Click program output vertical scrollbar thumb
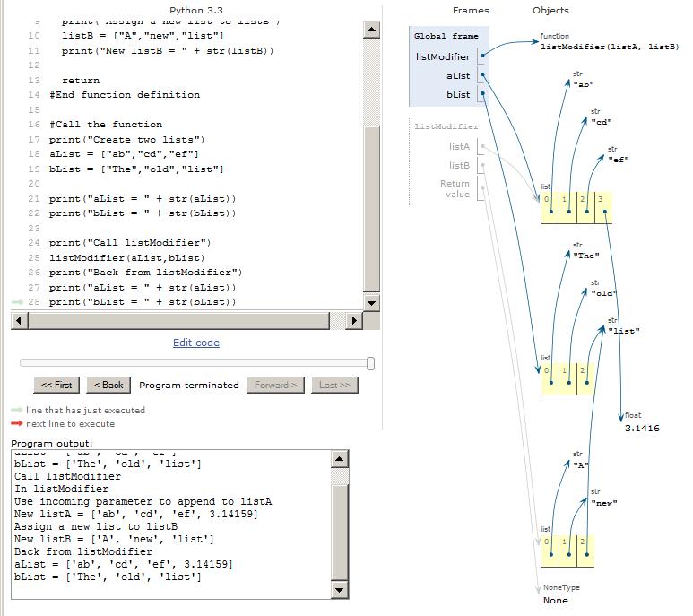Viewport: 693px width, 616px height. point(340,533)
